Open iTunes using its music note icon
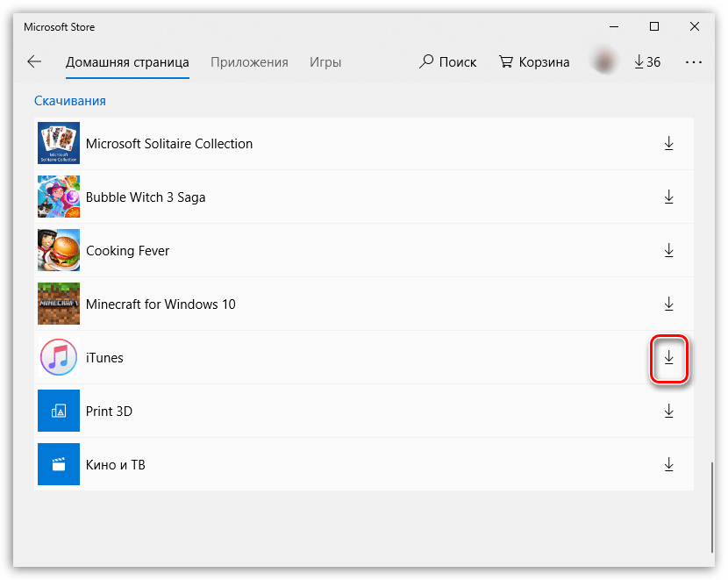Viewport: 728px width, 580px height. pos(58,357)
